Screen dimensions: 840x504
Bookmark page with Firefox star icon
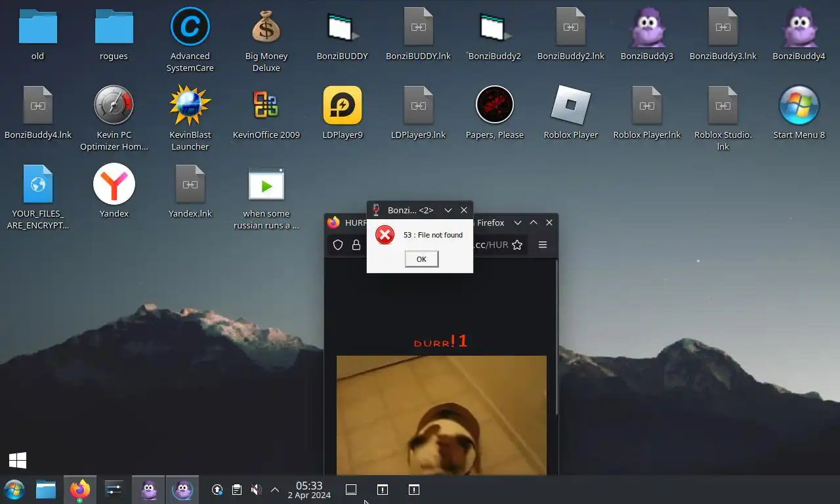pyautogui.click(x=517, y=245)
